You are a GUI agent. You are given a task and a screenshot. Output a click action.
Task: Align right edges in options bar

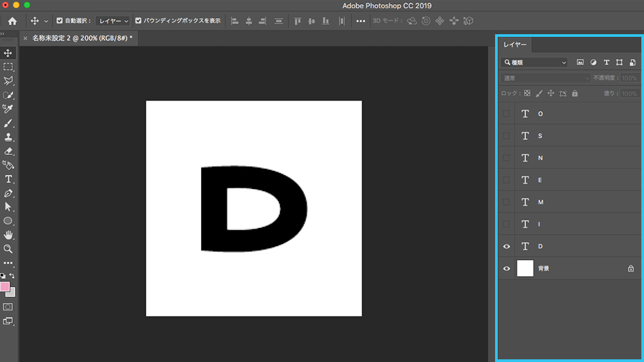[262, 21]
